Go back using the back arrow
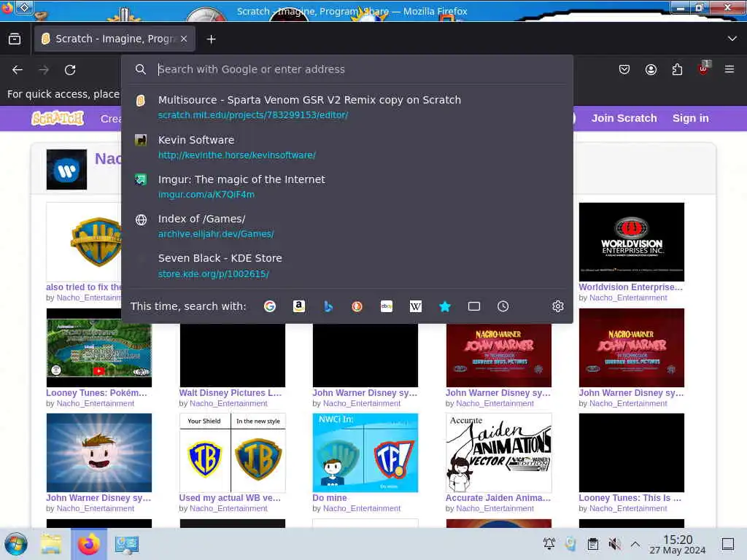The width and height of the screenshot is (747, 560). tap(18, 70)
